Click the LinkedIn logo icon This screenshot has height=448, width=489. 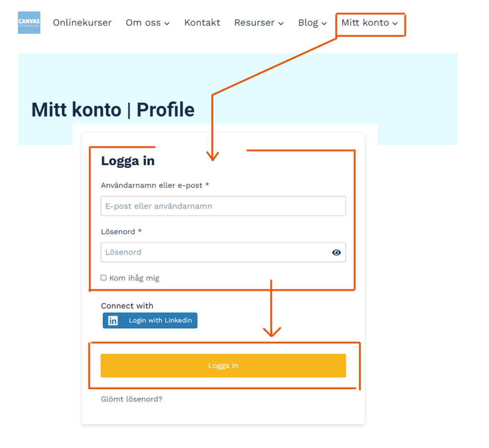pyautogui.click(x=113, y=321)
